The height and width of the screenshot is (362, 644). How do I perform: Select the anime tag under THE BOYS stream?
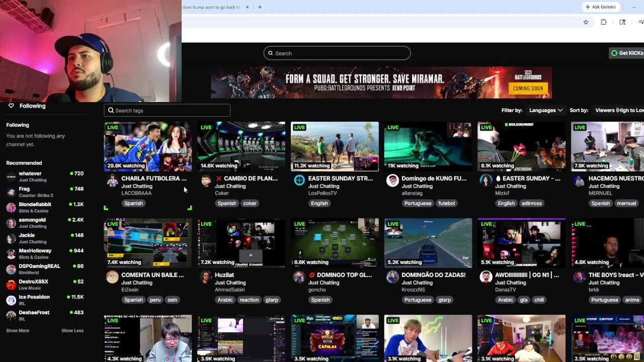pyautogui.click(x=632, y=300)
